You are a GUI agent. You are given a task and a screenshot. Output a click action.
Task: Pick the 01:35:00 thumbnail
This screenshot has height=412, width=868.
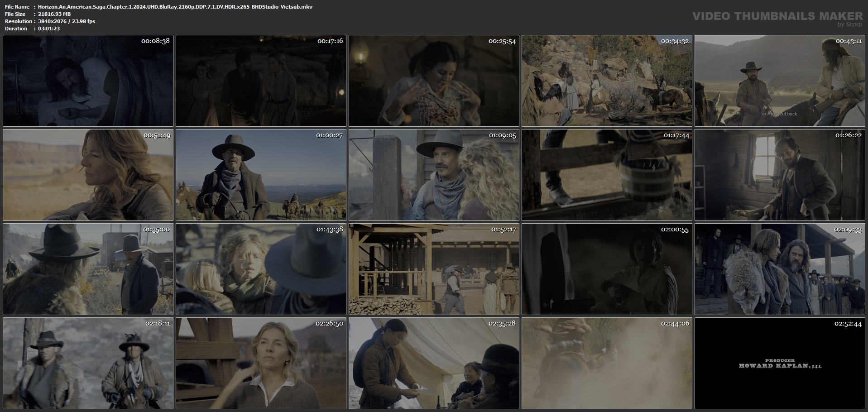click(88, 269)
